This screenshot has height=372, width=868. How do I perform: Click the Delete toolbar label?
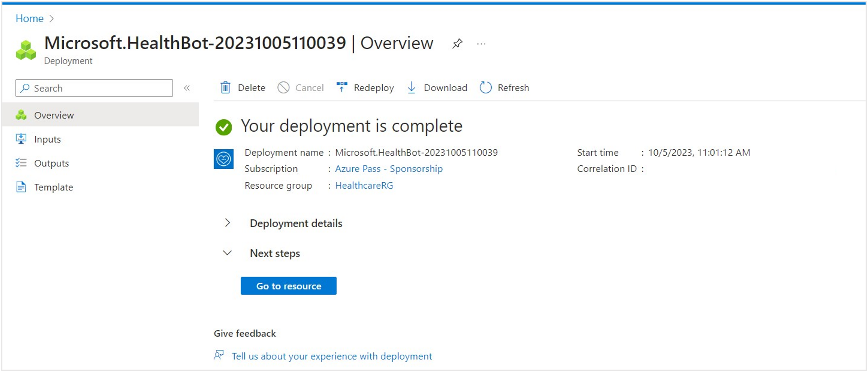251,88
